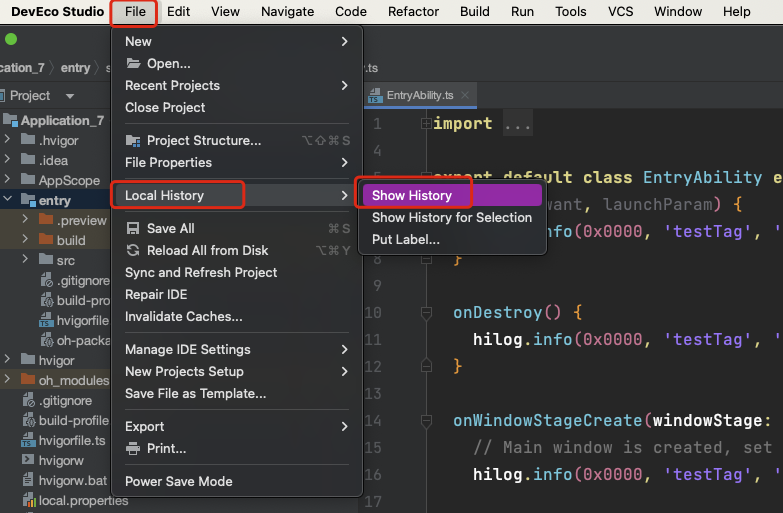Expand the .idea folder
The image size is (783, 513).
pos(7,159)
